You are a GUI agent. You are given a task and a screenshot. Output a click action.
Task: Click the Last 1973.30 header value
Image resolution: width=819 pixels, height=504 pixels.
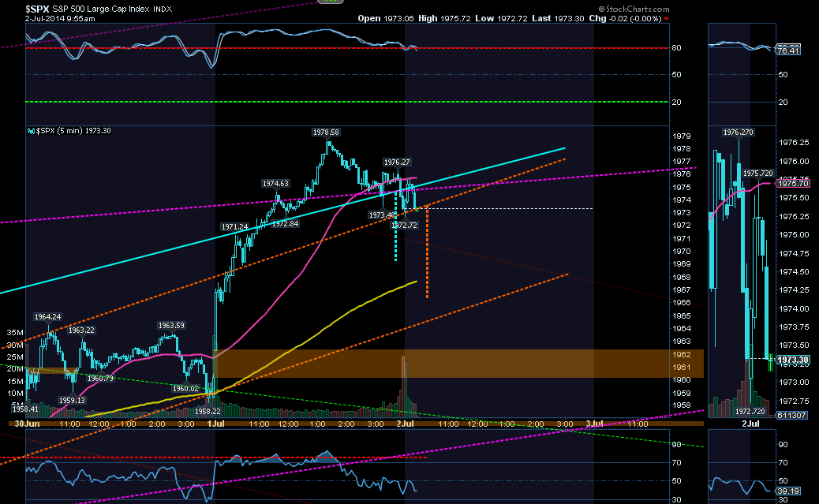click(x=558, y=18)
